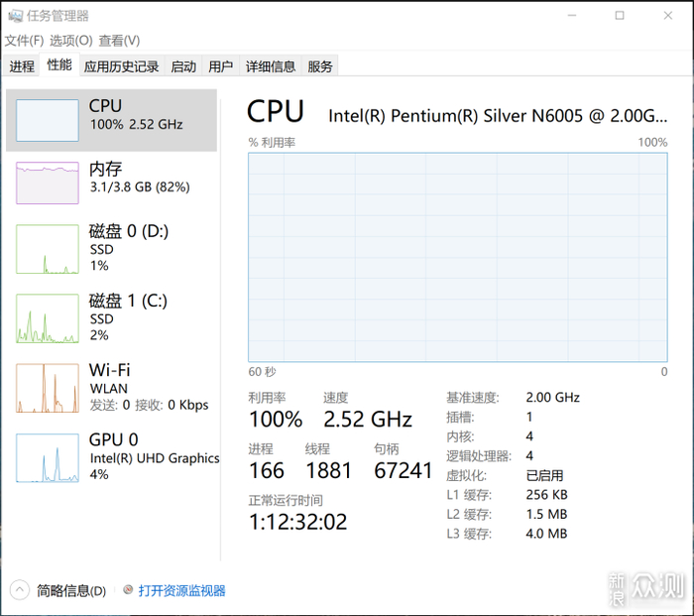Image resolution: width=694 pixels, height=616 pixels.
Task: Switch to the 详细信息 tab
Action: point(271,66)
